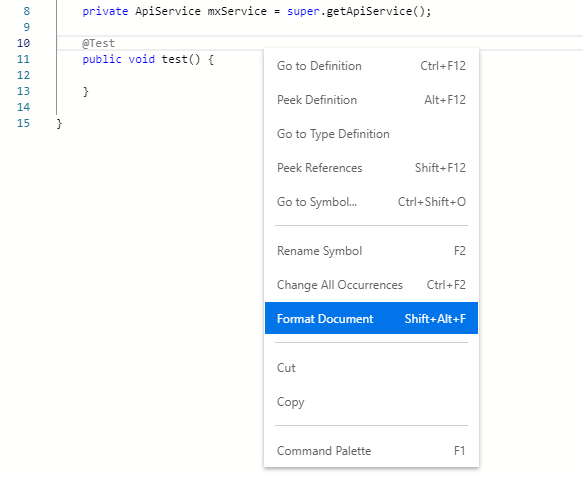Select Go to Definition menu entry

371,66
